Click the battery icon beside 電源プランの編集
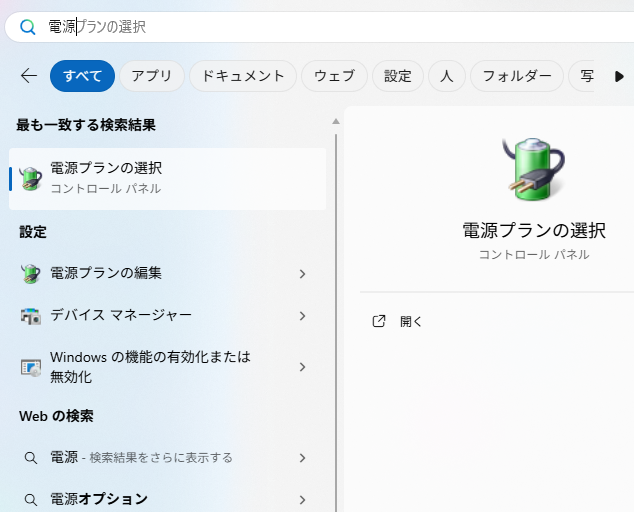This screenshot has width=634, height=512. [31, 273]
